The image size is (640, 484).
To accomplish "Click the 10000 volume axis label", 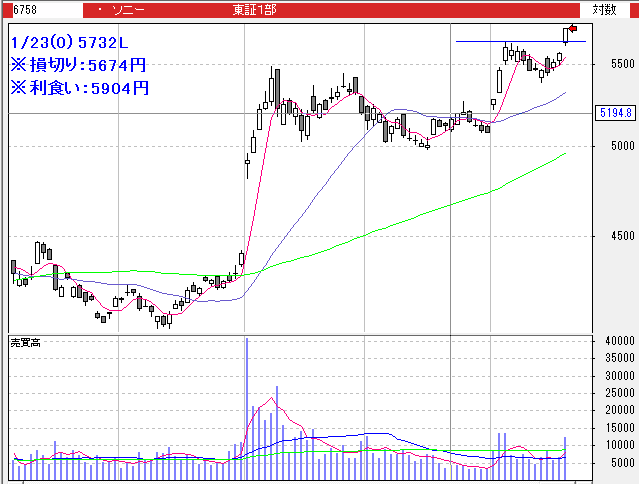I will tap(613, 444).
